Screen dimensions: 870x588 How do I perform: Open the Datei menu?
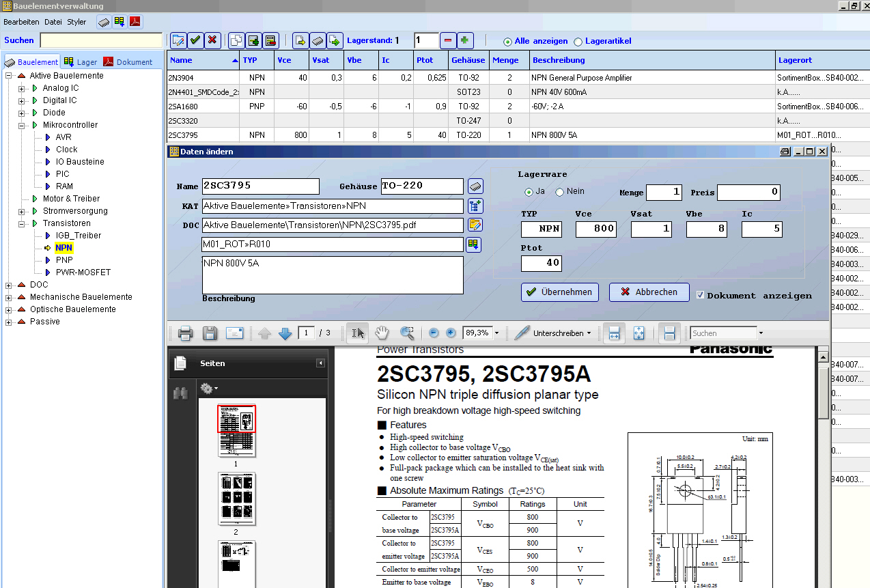pos(53,22)
